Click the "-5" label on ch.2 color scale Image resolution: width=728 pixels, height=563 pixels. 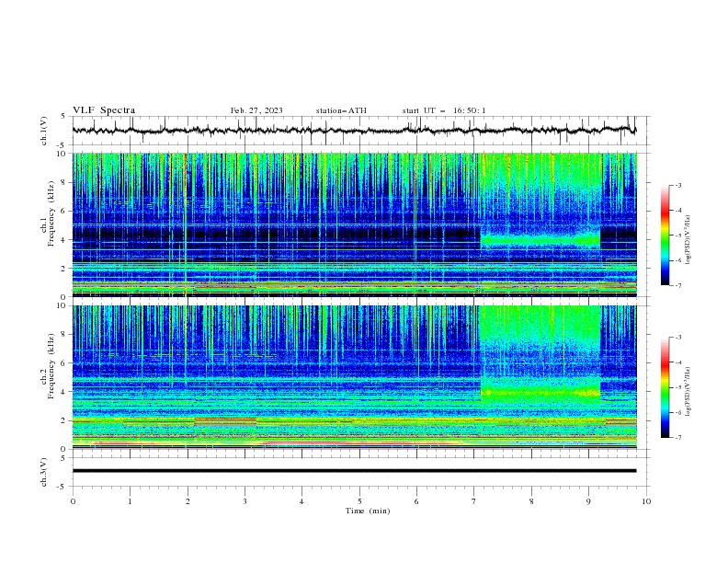(677, 387)
